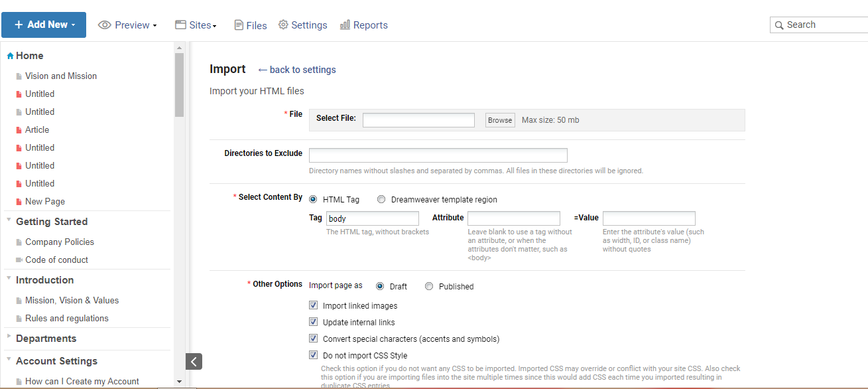
Task: Open Rules and regulations page
Action: [x=67, y=319]
